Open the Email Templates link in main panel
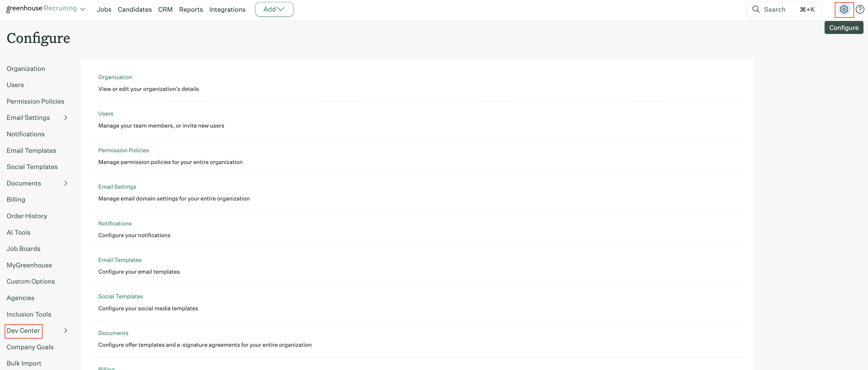 [120, 260]
